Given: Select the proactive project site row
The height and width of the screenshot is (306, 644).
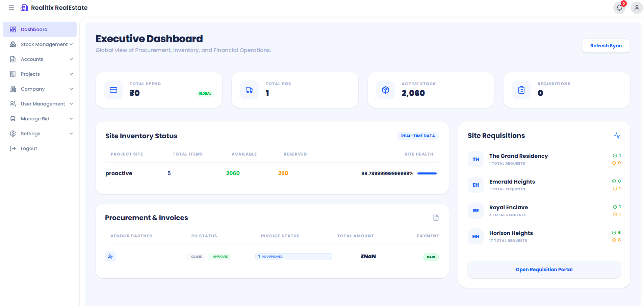Looking at the screenshot, I should pos(272,173).
